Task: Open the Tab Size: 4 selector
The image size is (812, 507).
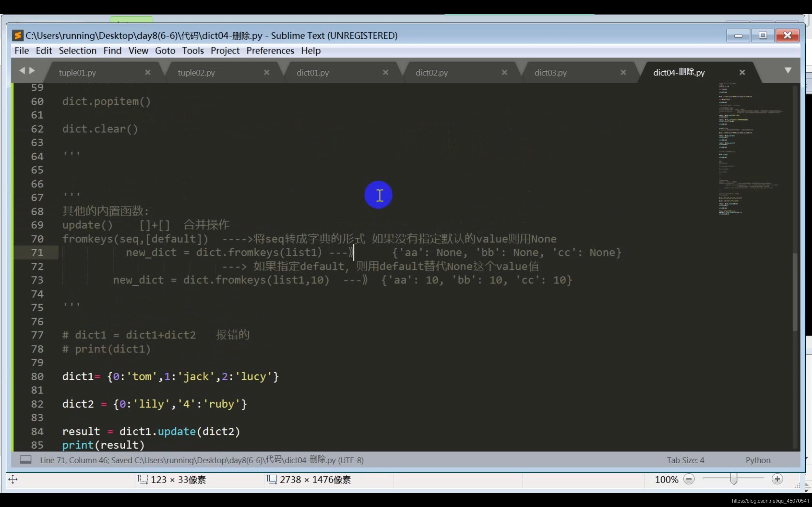Action: click(685, 460)
